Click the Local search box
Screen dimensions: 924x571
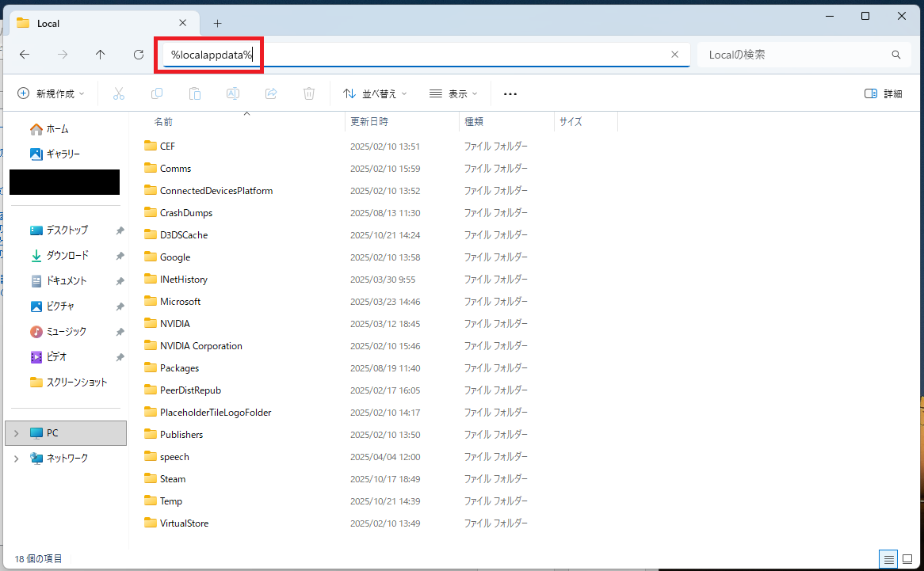792,55
